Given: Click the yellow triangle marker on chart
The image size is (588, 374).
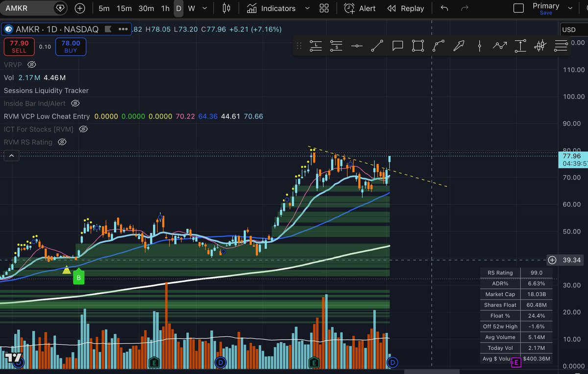Looking at the screenshot, I should [x=67, y=270].
